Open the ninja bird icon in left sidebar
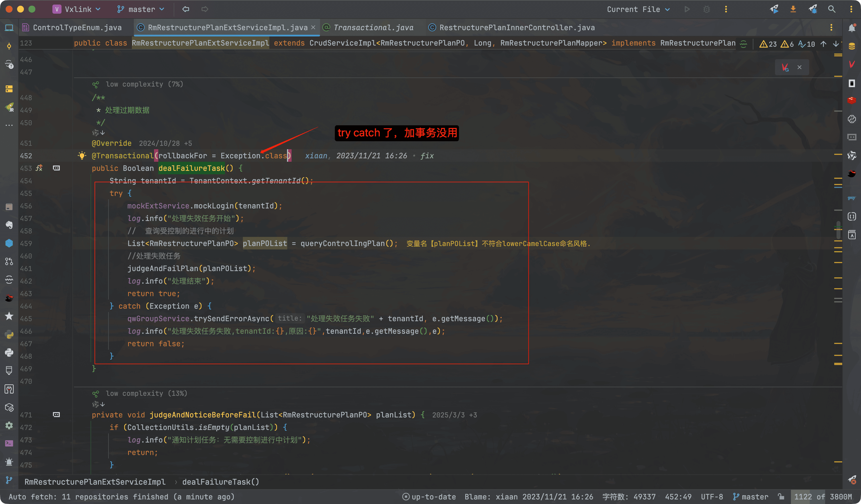Image resolution: width=861 pixels, height=504 pixels. point(9,298)
